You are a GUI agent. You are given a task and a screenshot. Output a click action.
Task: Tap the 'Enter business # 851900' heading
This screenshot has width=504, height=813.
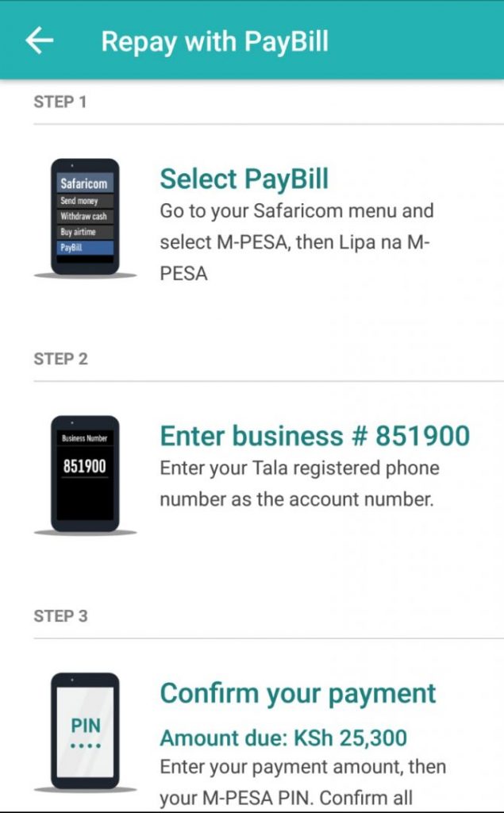coord(314,436)
